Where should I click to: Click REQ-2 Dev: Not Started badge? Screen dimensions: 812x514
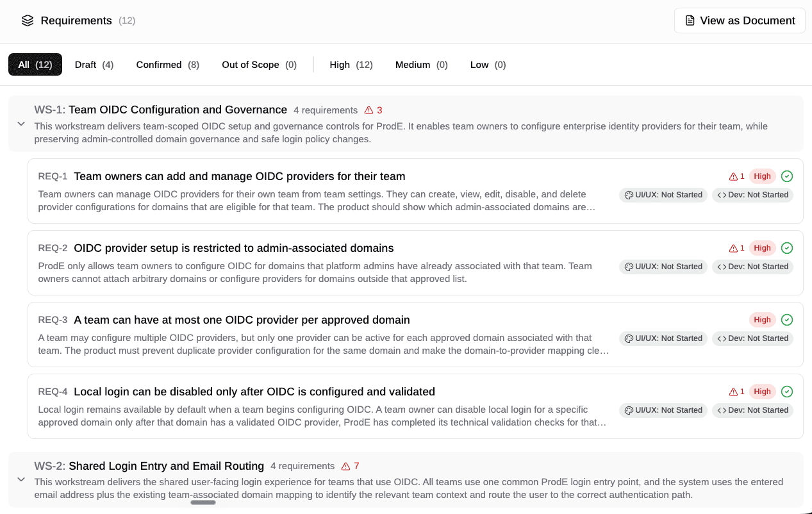pos(752,267)
